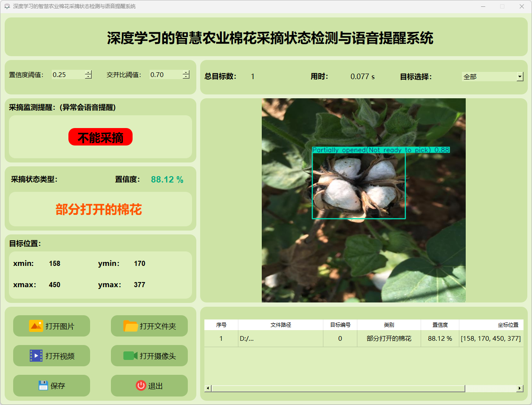Click the 序号 cell showing 1

(221, 339)
